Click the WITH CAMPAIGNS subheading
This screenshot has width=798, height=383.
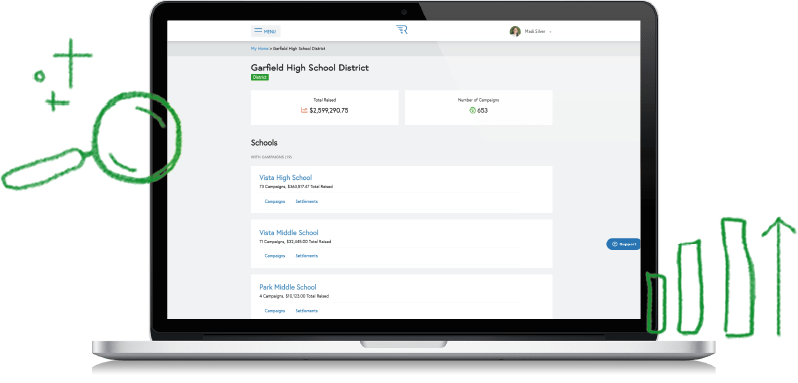coord(271,157)
